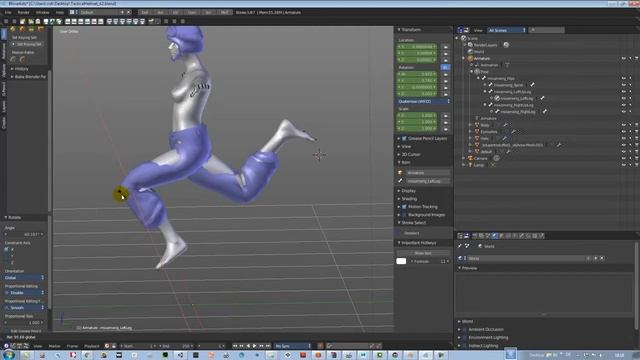Open the No Sync playback dropdown
Screen dimensions: 640x360
click(x=293, y=346)
